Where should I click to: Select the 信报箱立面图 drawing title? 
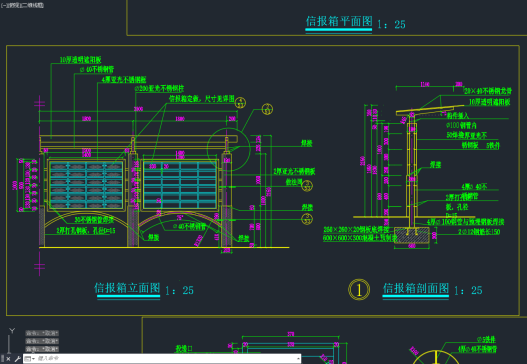coord(127,288)
